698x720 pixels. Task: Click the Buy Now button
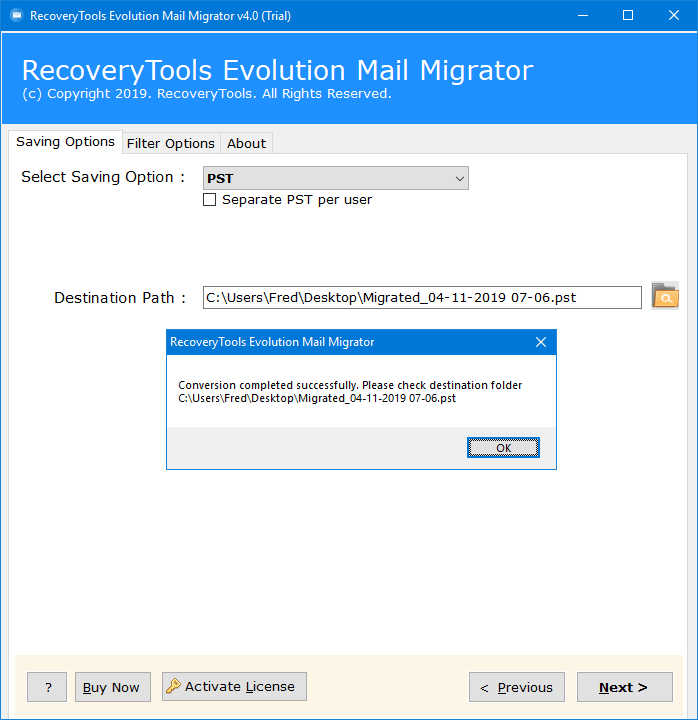[113, 687]
